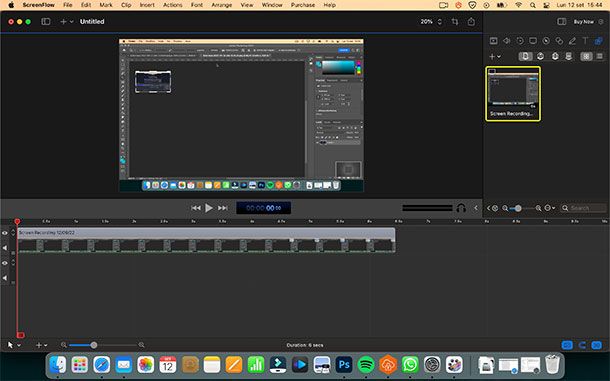Toggle the last blue timeline button
This screenshot has height=381, width=610.
(x=596, y=345)
